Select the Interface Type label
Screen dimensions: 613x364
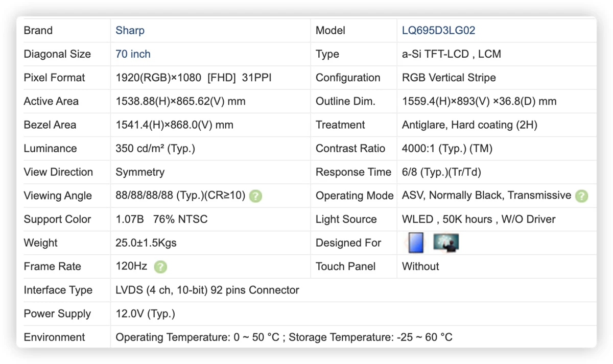(x=58, y=290)
